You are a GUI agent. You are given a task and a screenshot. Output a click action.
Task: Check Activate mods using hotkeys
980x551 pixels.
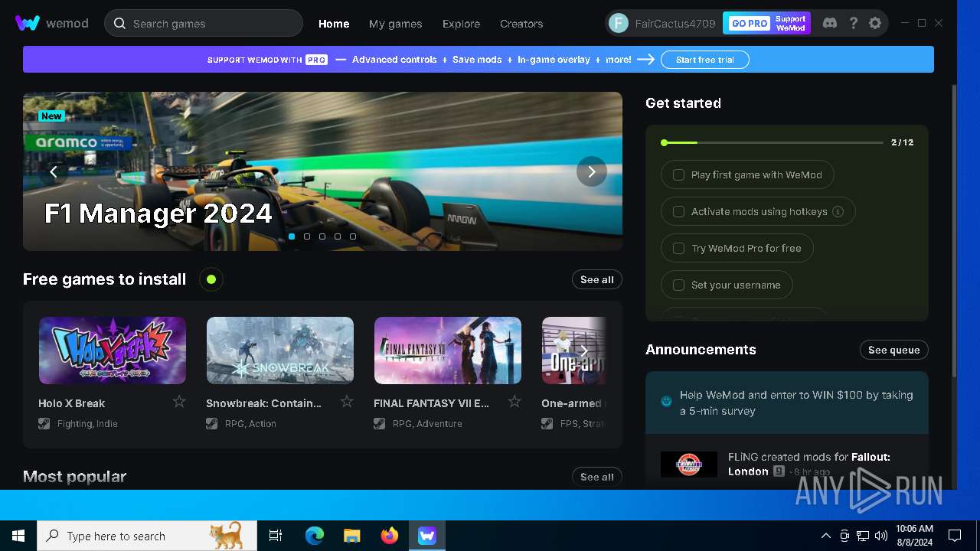point(678,211)
